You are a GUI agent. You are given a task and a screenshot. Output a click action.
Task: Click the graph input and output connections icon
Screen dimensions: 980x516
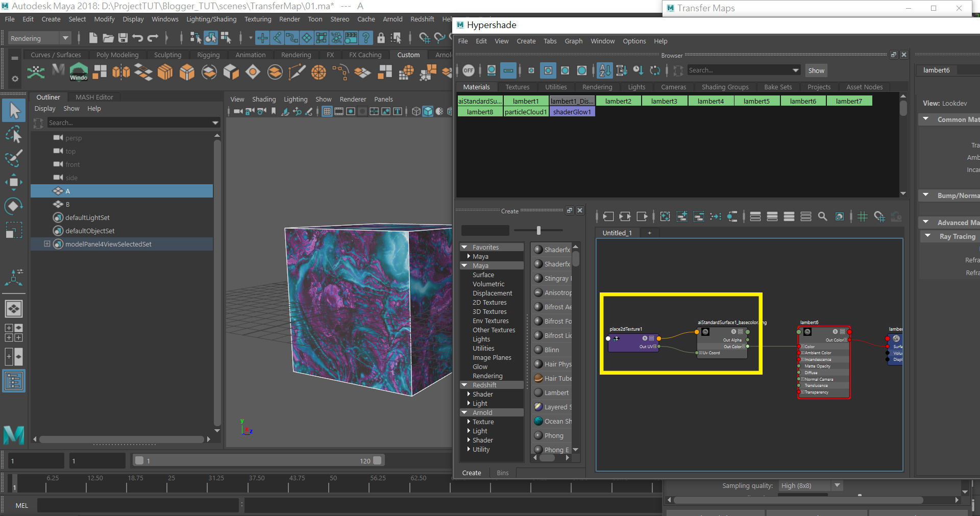click(625, 216)
